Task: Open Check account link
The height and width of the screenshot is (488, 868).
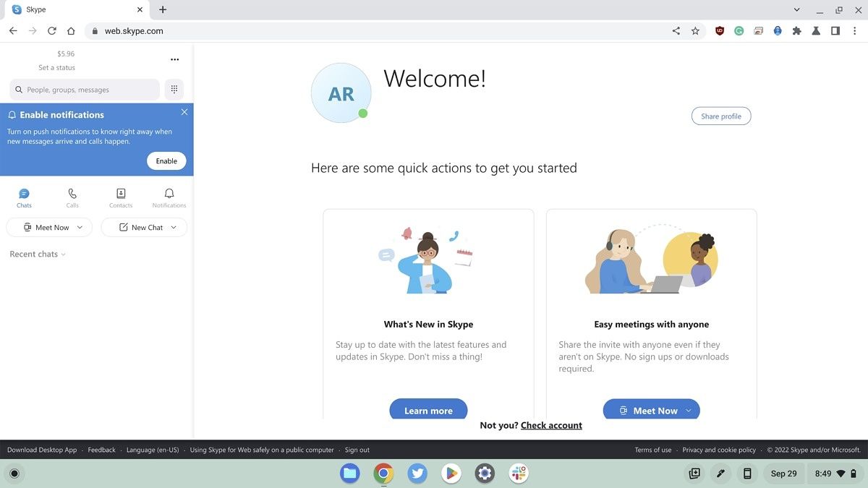Action: coord(551,425)
